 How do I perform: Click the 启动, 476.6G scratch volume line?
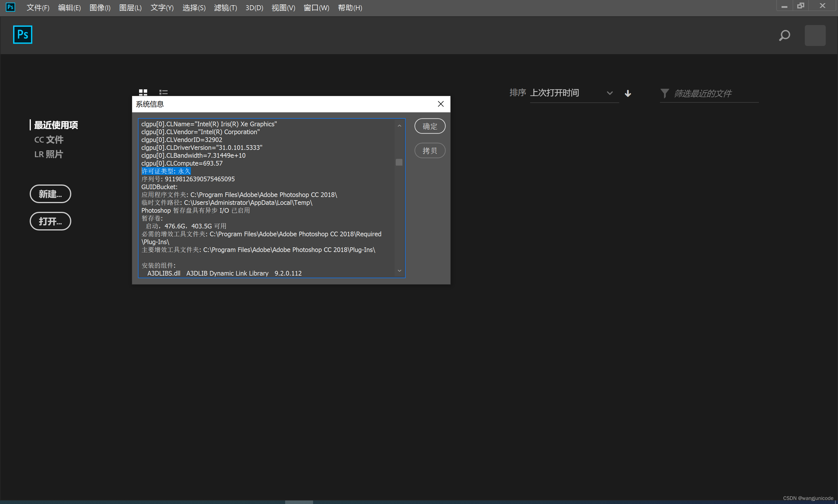pyautogui.click(x=186, y=226)
